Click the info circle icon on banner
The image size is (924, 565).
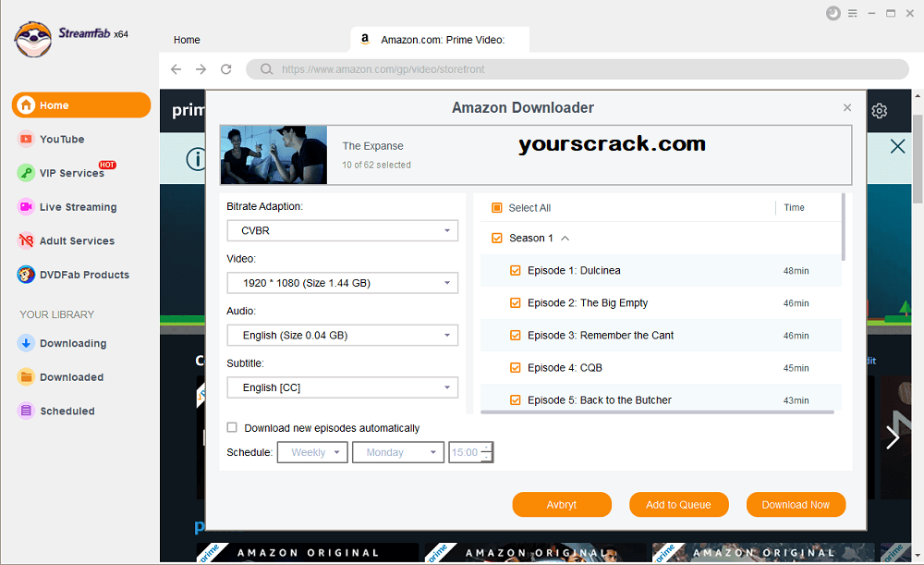[196, 159]
